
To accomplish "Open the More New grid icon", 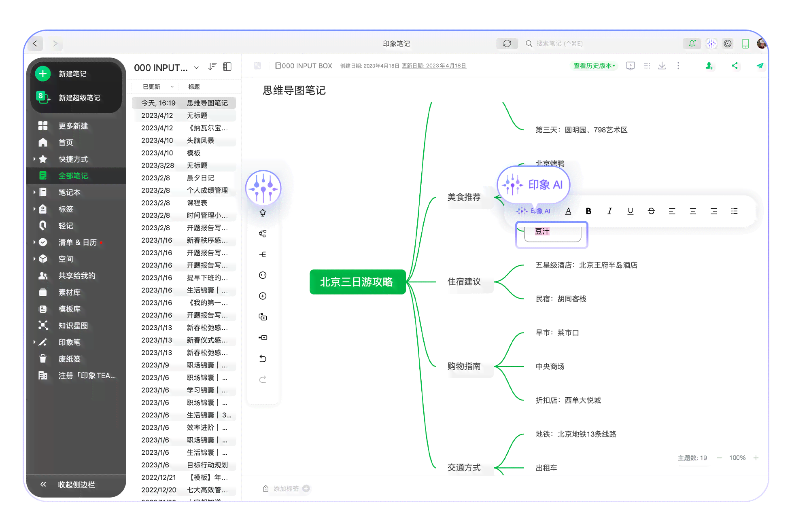I will pos(43,126).
